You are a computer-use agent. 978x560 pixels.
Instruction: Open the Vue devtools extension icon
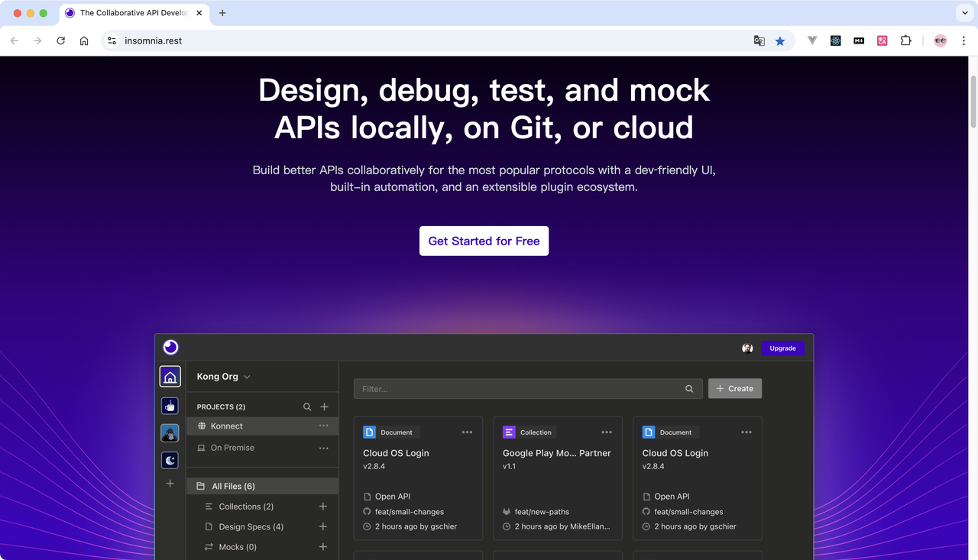coord(812,40)
